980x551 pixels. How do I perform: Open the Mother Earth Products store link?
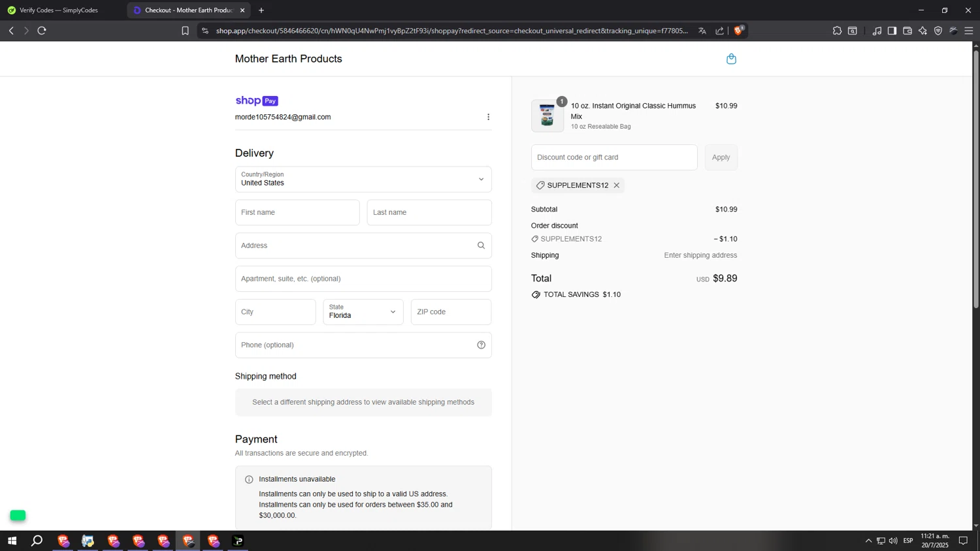click(288, 59)
